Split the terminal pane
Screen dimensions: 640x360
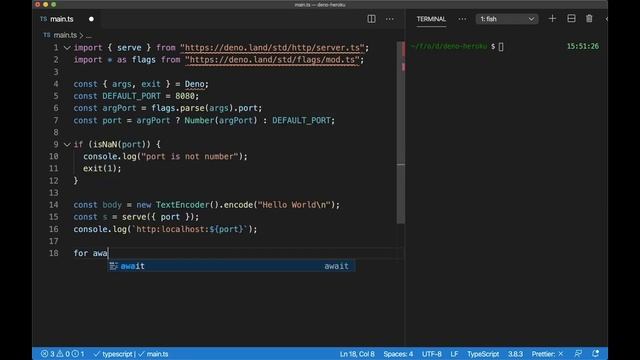pyautogui.click(x=571, y=19)
